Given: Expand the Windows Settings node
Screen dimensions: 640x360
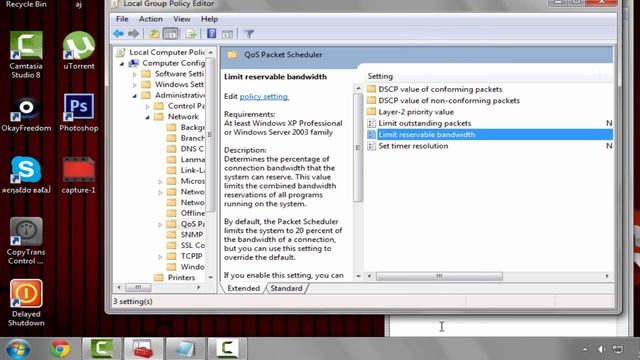Looking at the screenshot, I should pyautogui.click(x=135, y=85).
